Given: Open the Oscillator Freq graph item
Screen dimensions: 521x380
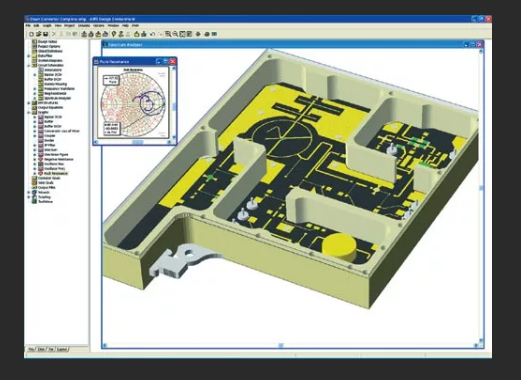Looking at the screenshot, I should coord(55,169).
